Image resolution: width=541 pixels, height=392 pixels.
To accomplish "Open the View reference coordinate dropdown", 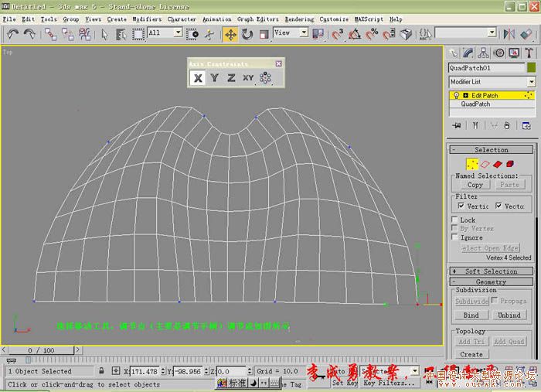I will (304, 32).
